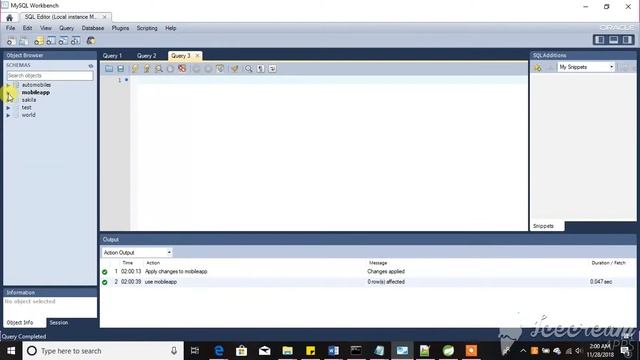640x360 pixels.
Task: Click the commit transaction icon
Action: coord(196,69)
